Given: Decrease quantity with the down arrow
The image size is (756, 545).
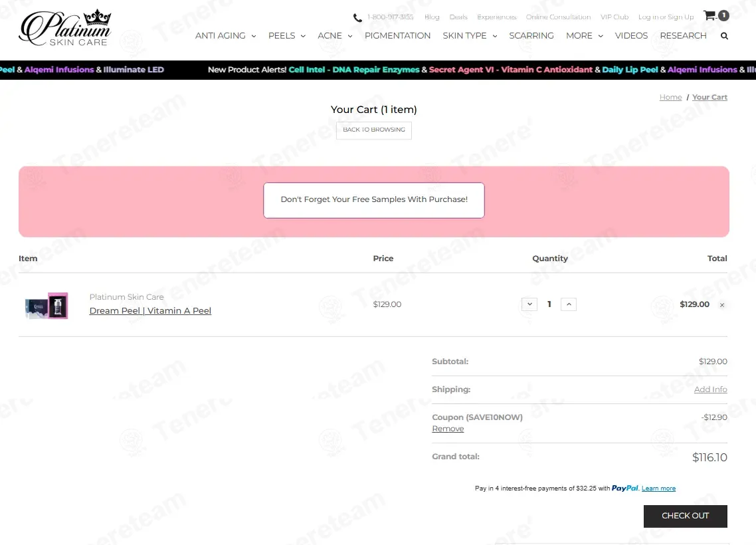Looking at the screenshot, I should [529, 304].
